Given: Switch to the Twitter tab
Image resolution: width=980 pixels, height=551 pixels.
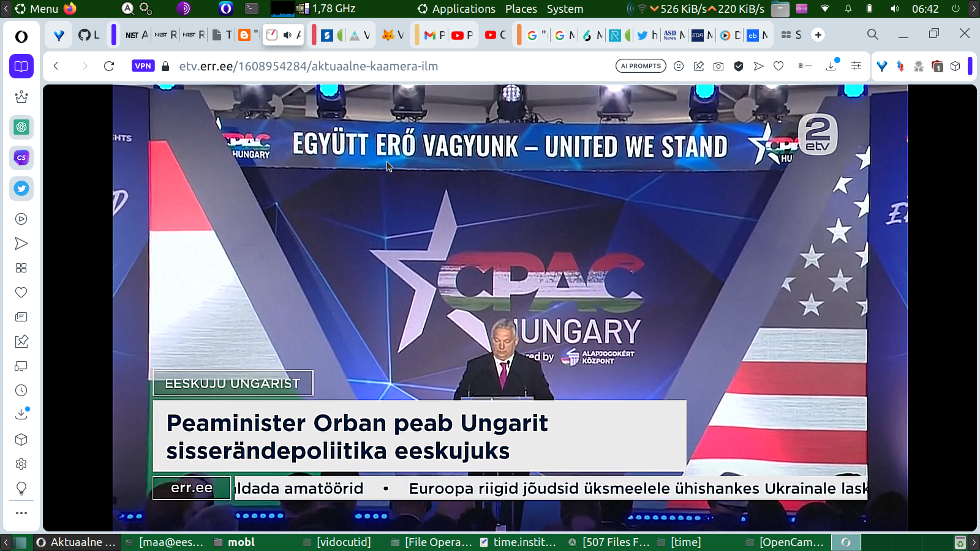Looking at the screenshot, I should [x=647, y=35].
